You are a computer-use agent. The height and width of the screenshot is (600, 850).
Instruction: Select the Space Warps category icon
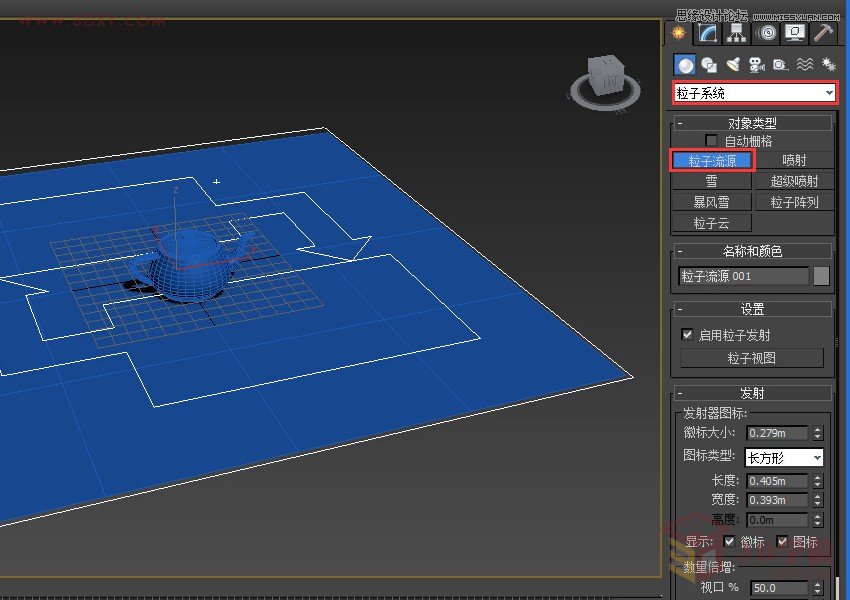point(804,64)
